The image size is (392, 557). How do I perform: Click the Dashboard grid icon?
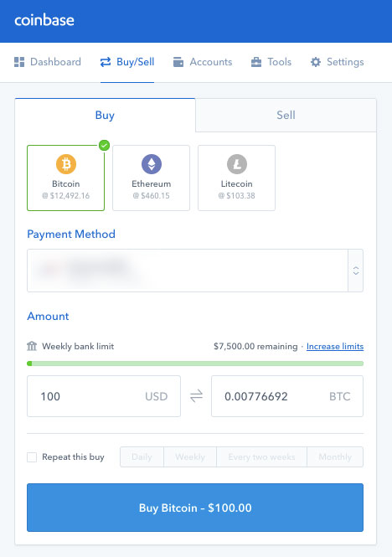point(19,62)
